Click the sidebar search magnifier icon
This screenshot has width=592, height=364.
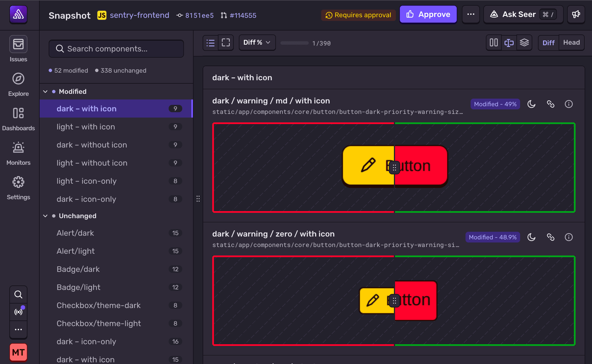[18, 294]
